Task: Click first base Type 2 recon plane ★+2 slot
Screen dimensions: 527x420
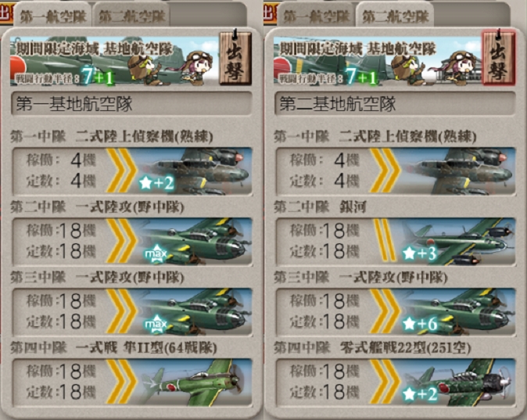Action: [x=132, y=171]
